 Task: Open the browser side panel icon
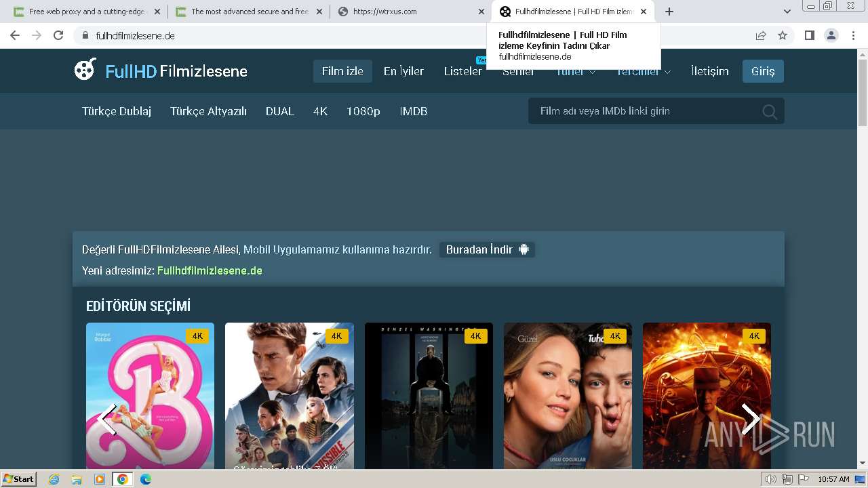(809, 35)
